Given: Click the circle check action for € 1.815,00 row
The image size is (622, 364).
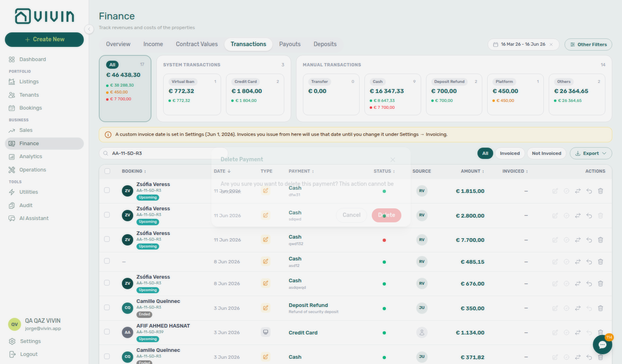Looking at the screenshot, I should point(567,191).
